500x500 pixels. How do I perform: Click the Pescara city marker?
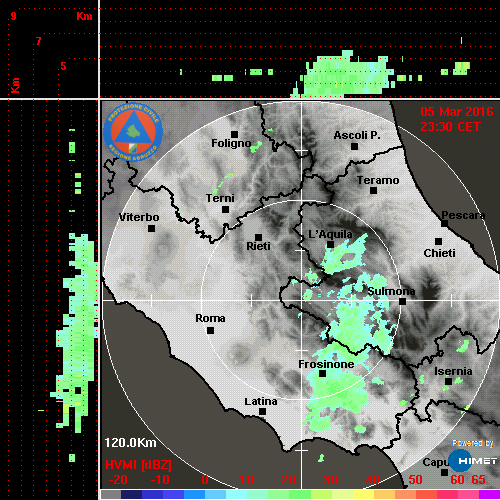(x=444, y=223)
